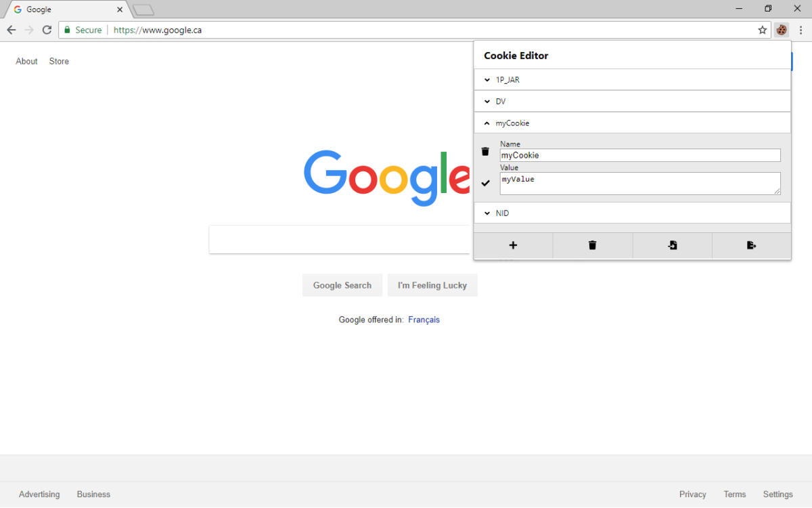This screenshot has height=508, width=812.
Task: Reload the page
Action: pos(46,30)
